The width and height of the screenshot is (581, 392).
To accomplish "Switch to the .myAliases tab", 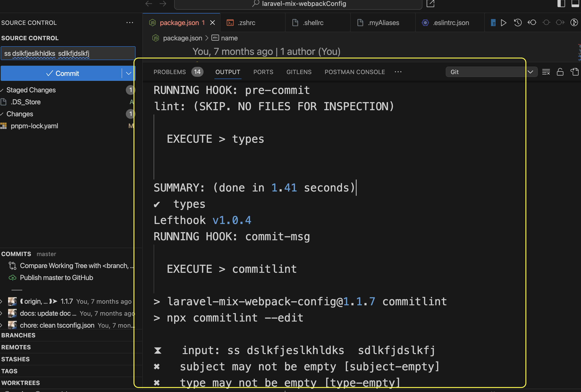I will 382,23.
